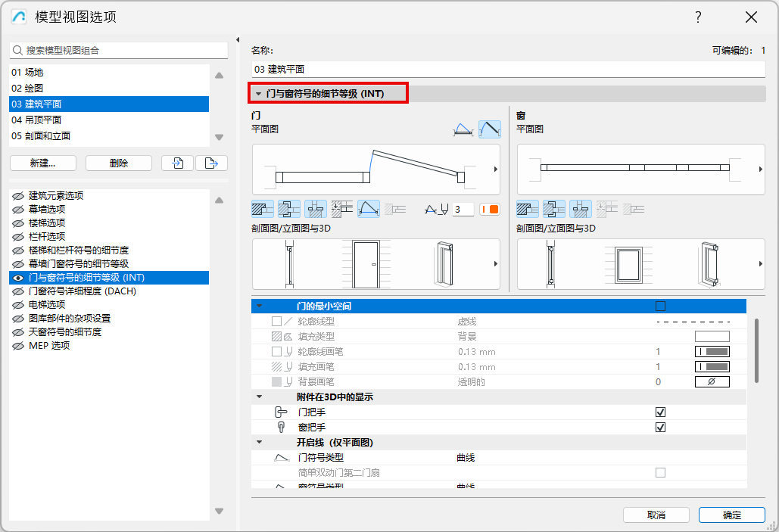Click the eye icon next to 电梯选项
This screenshot has height=532, width=779.
tap(18, 304)
